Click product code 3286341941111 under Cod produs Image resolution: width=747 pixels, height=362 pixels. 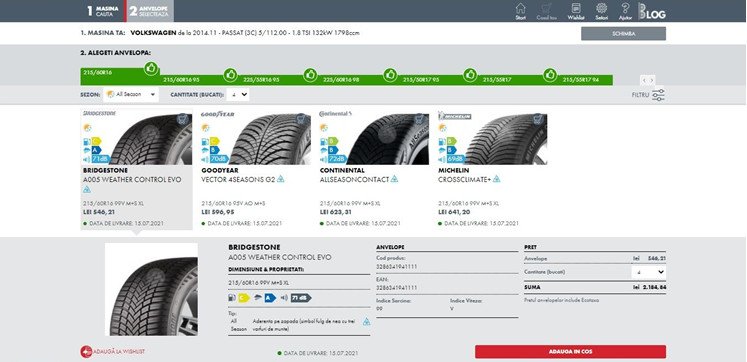pos(396,267)
